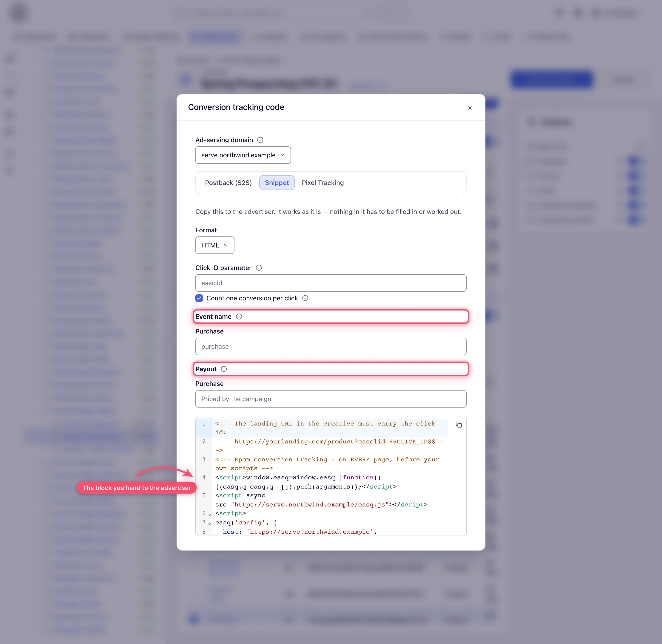Screen dimensions: 662x644
Task: Switch to the Postback (S2S) tab
Action: (228, 183)
